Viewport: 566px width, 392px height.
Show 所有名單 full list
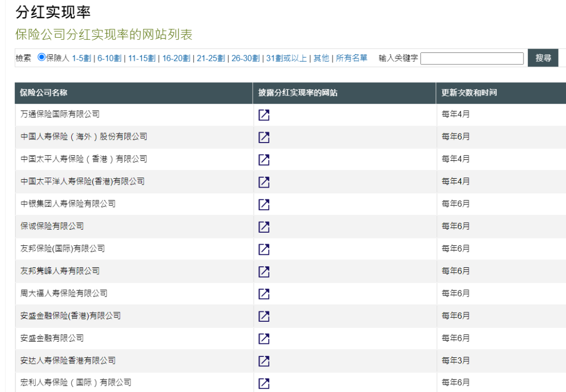[352, 58]
